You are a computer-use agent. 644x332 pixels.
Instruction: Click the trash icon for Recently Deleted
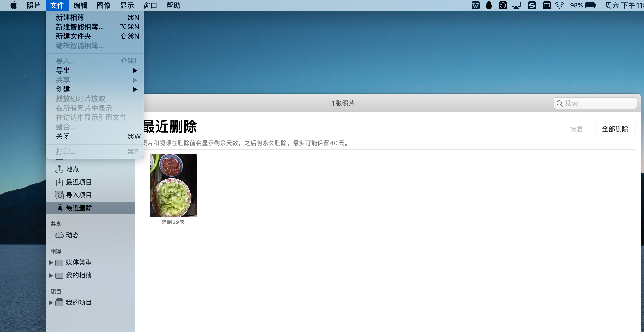click(59, 208)
